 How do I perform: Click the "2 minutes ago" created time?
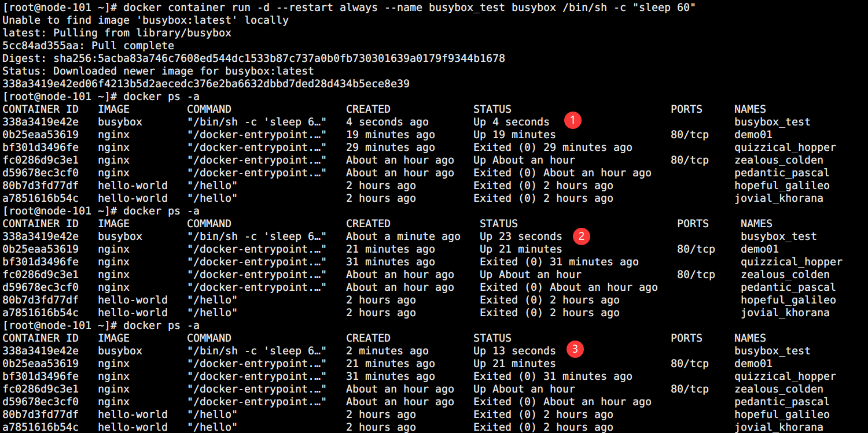[387, 351]
